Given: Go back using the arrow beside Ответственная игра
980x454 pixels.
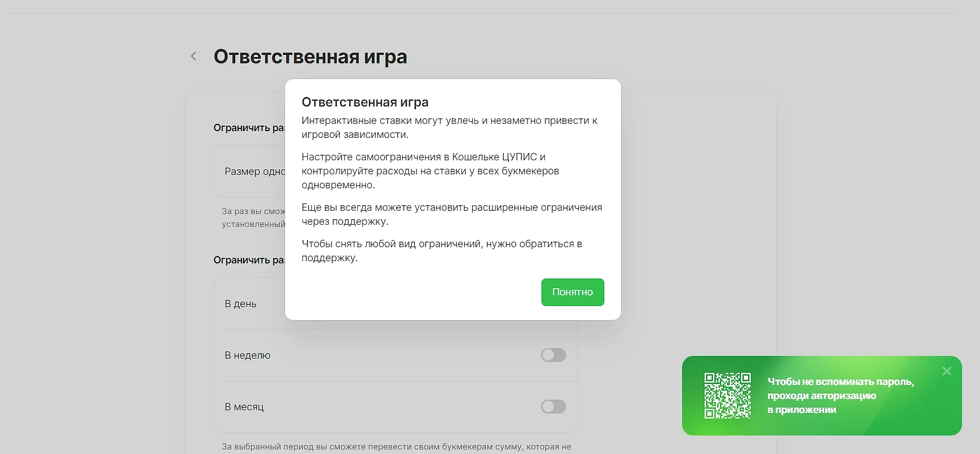Looking at the screenshot, I should coord(194,56).
